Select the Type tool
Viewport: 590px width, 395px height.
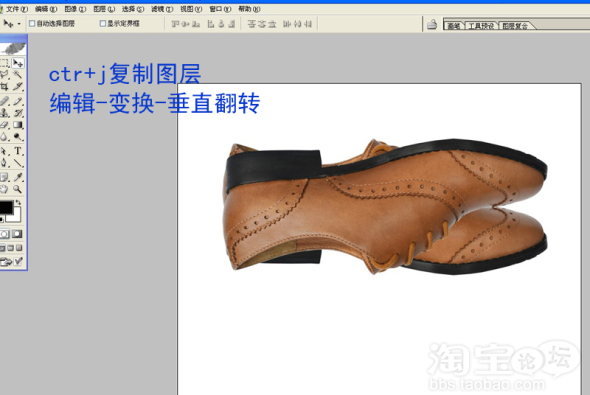(18, 151)
